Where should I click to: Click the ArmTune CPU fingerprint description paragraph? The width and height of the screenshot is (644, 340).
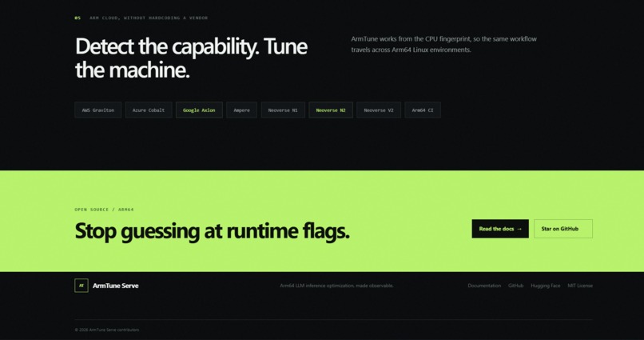[x=444, y=45]
